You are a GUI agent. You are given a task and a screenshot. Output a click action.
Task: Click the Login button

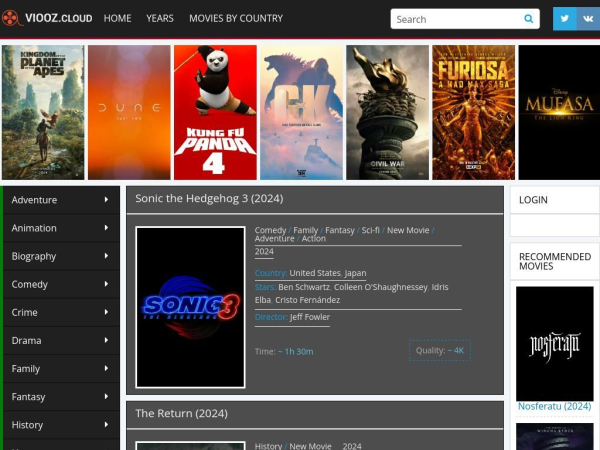[533, 200]
